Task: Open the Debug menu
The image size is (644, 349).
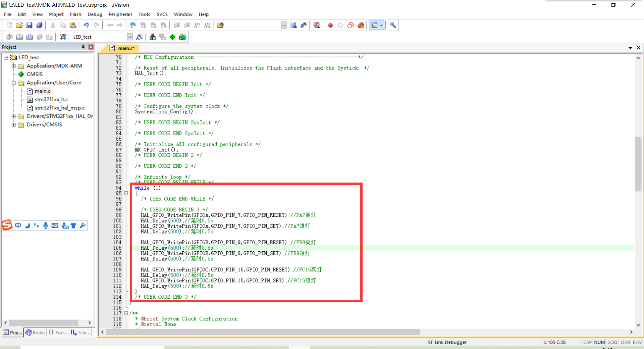Action: [95, 14]
